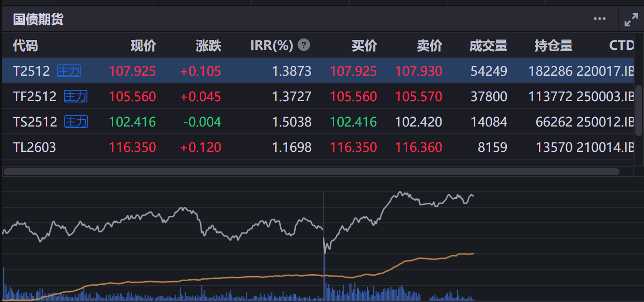
Task: Click the 主力 badge next to TS2512
Action: point(76,122)
